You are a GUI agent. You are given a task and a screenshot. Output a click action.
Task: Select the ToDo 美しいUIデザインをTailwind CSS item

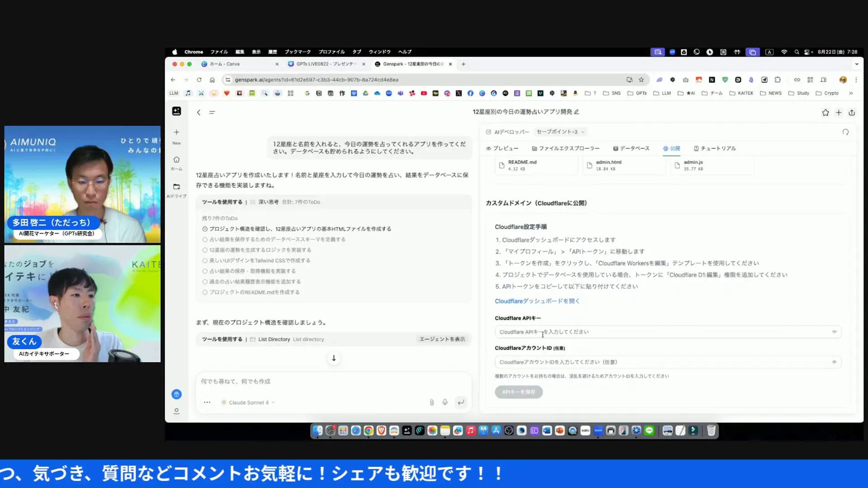click(x=256, y=261)
